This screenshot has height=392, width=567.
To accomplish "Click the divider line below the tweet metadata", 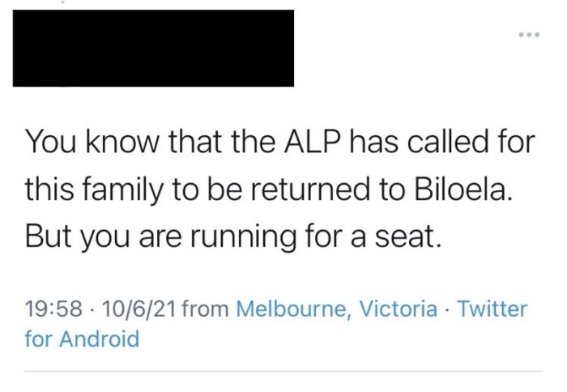I will [x=283, y=370].
